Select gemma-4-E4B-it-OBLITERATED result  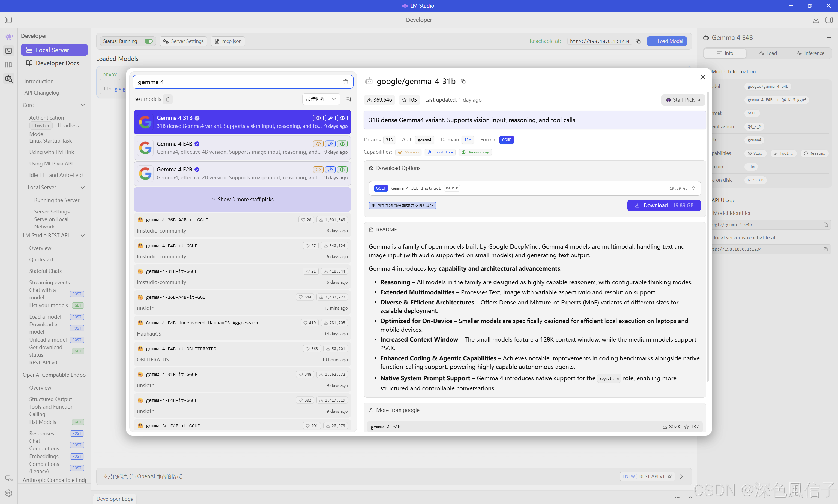click(242, 354)
